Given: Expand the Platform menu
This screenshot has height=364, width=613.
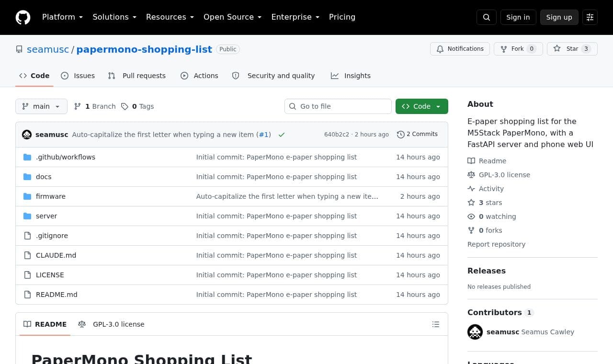Looking at the screenshot, I should coord(62,17).
